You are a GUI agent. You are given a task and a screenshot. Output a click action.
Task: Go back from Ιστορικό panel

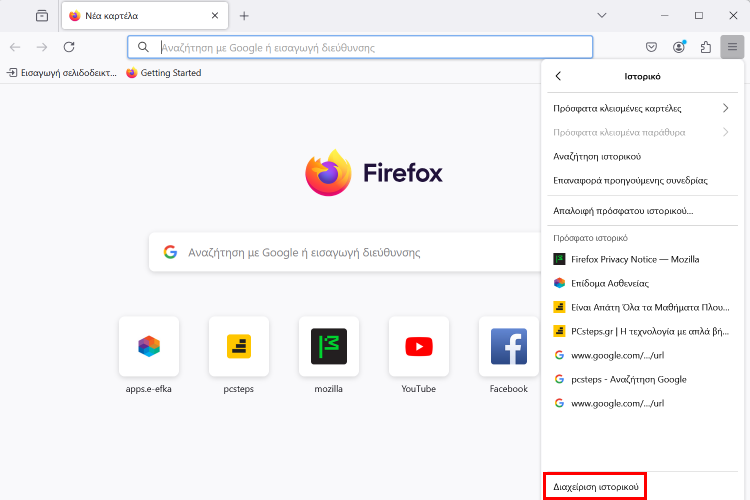click(558, 76)
